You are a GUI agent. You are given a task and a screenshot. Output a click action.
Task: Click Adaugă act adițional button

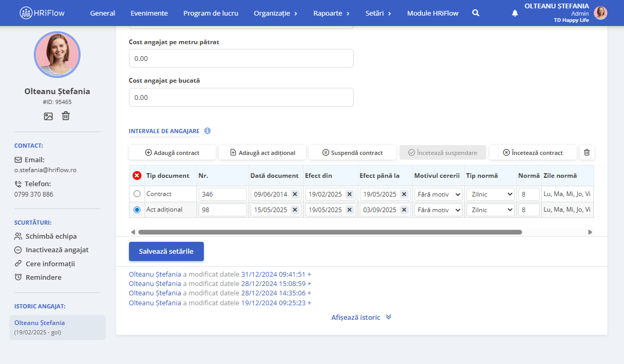tap(263, 152)
